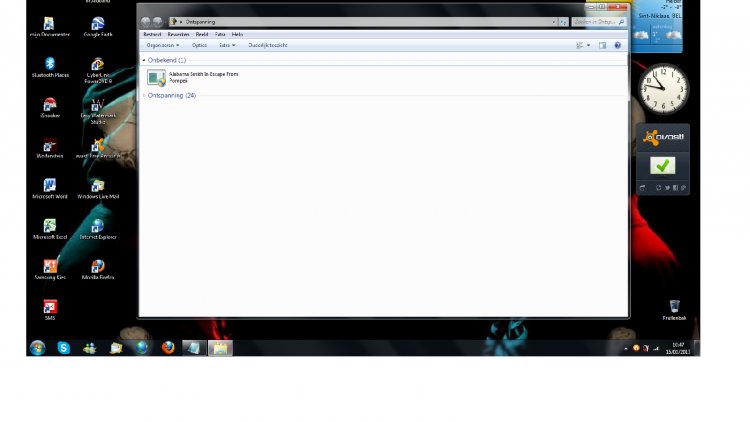Open the globe browser taskbar icon
This screenshot has width=750, height=422.
(142, 348)
